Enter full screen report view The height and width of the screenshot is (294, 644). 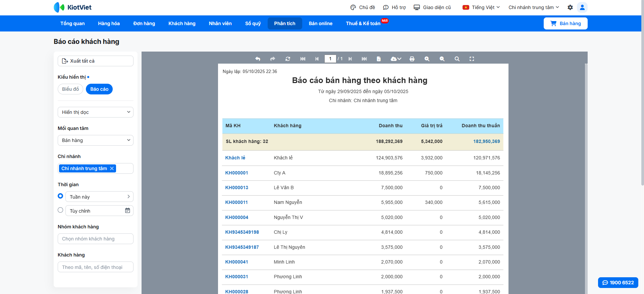click(x=472, y=59)
